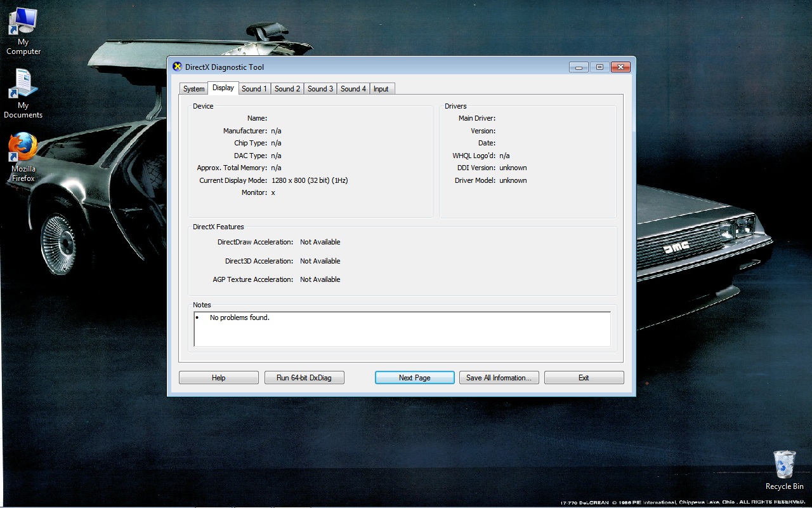
Task: Go to the Sound 4 tab
Action: click(353, 89)
